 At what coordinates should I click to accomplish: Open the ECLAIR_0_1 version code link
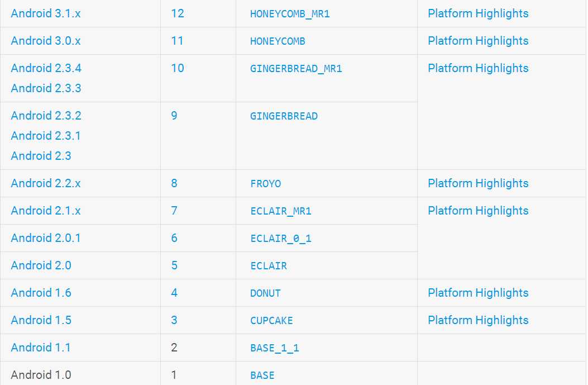[281, 239]
